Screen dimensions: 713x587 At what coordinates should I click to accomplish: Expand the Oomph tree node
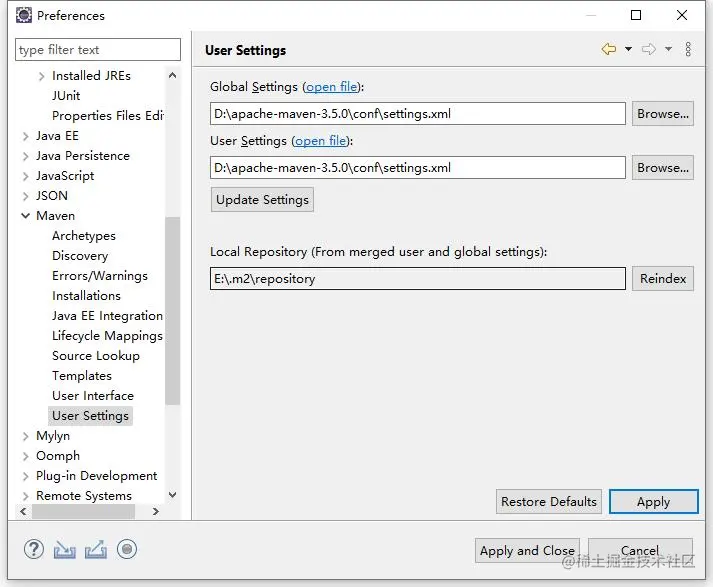click(x=25, y=456)
